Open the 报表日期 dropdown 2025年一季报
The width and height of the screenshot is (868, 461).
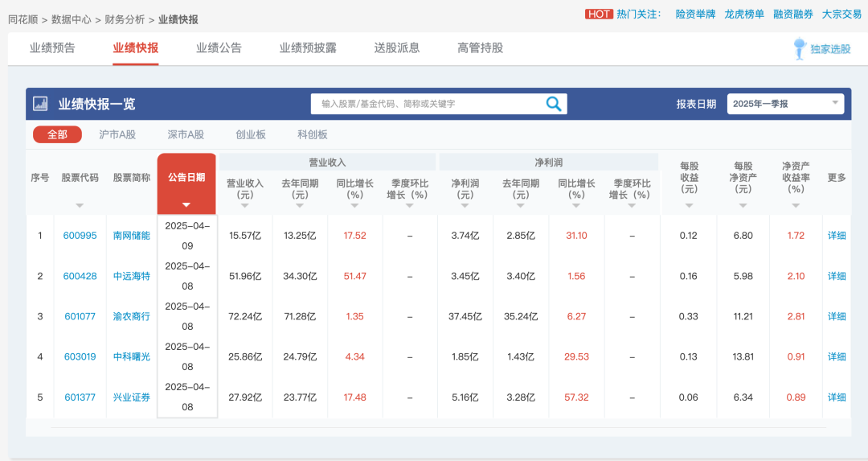pos(785,104)
